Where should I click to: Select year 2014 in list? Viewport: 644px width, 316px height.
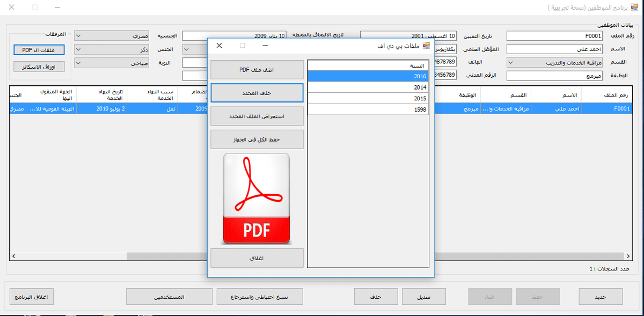pyautogui.click(x=368, y=87)
